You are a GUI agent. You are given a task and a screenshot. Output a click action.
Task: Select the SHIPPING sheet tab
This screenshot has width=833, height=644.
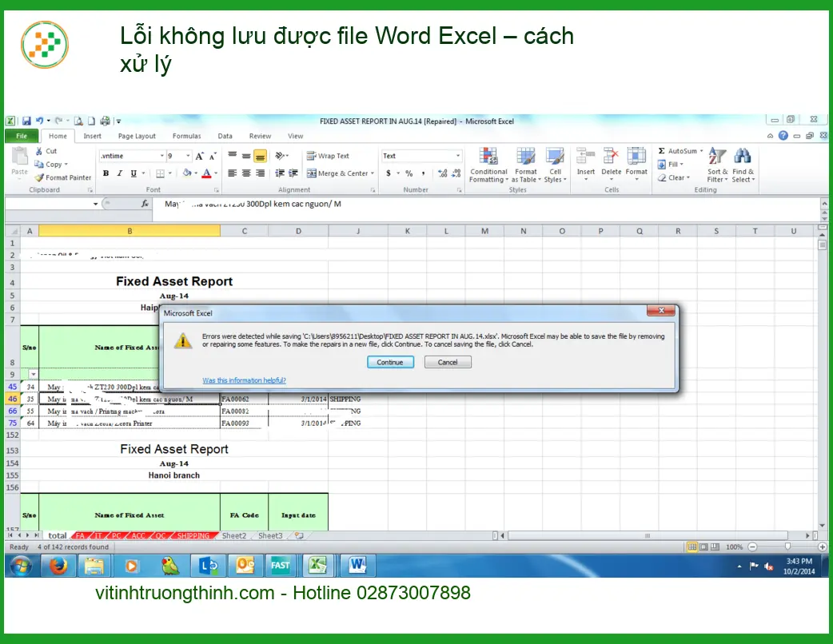(193, 535)
